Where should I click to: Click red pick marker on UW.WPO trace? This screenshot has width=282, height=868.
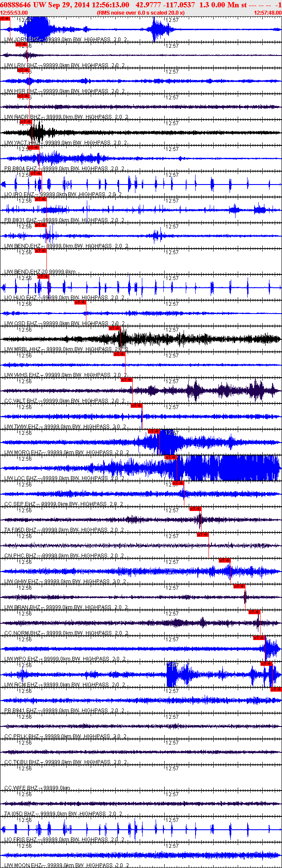[259, 638]
